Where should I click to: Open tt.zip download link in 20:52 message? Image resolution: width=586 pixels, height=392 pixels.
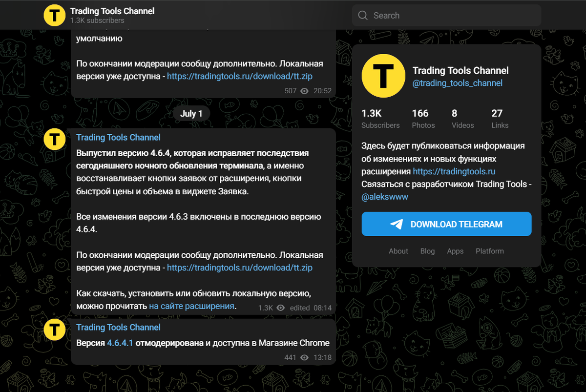(x=240, y=77)
